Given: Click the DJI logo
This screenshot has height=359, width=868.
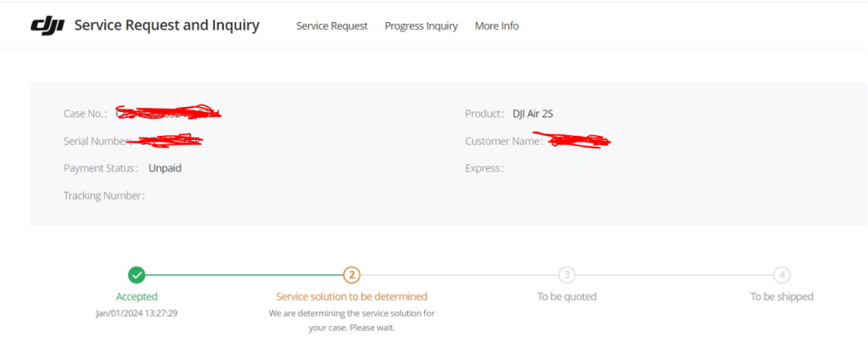Looking at the screenshot, I should tap(48, 25).
